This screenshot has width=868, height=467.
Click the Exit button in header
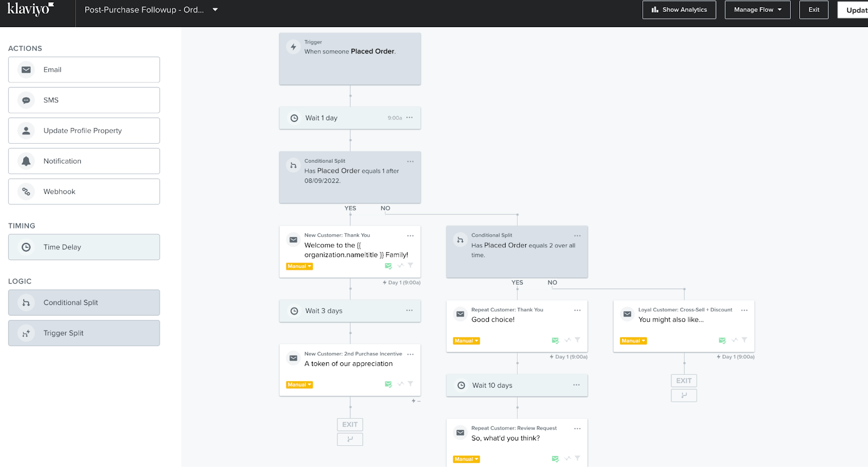point(814,10)
